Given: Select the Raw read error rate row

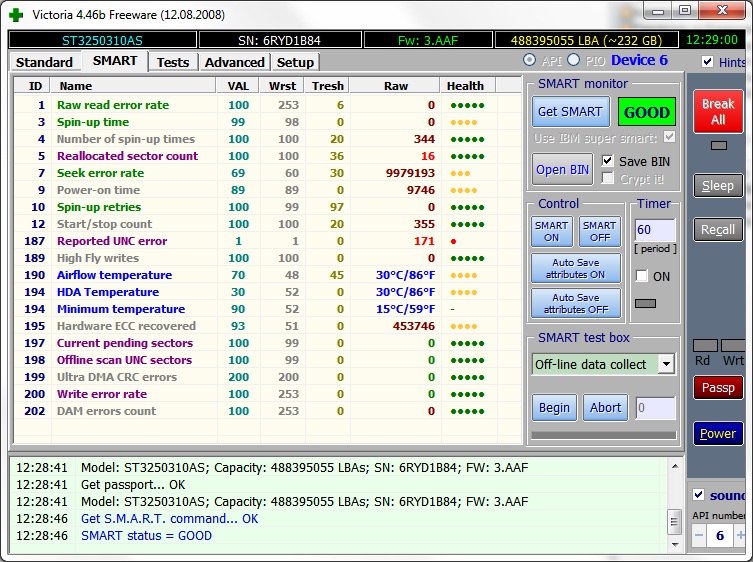Looking at the screenshot, I should coord(267,105).
